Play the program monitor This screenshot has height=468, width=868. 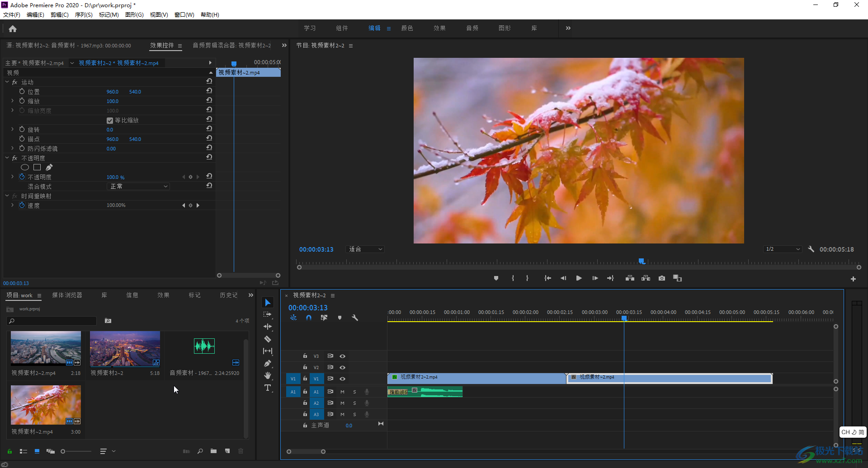click(579, 278)
